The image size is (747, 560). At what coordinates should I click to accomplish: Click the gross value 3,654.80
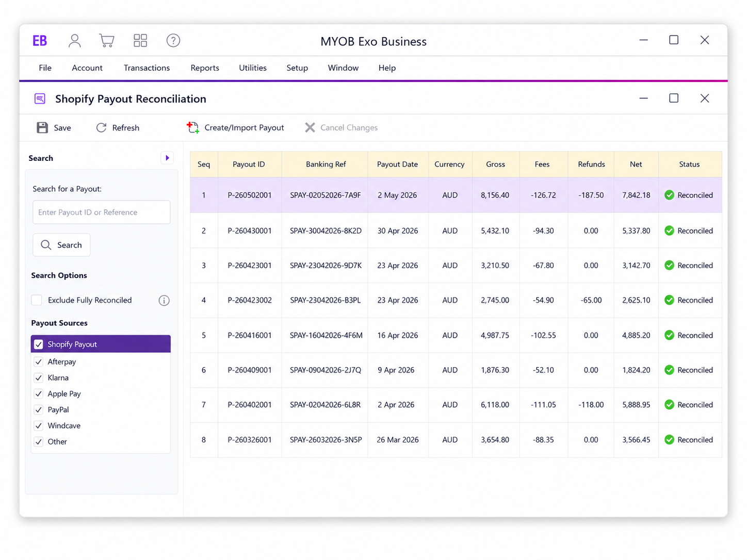pyautogui.click(x=495, y=440)
